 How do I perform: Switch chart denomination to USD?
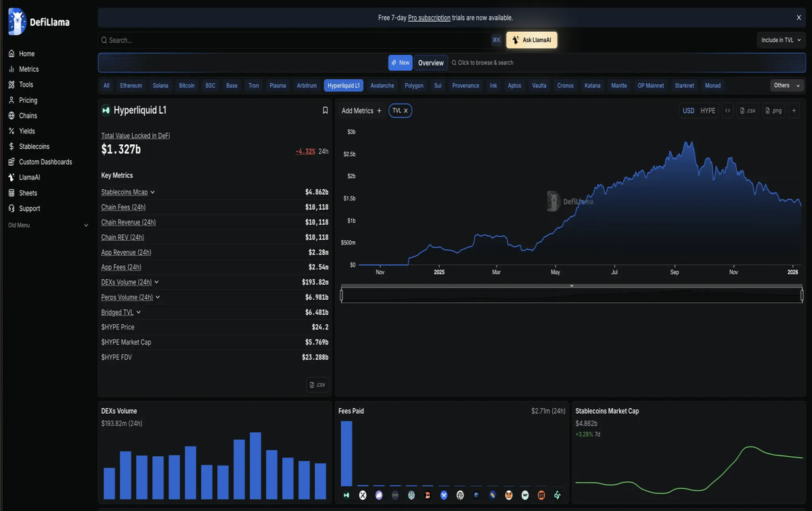click(688, 110)
